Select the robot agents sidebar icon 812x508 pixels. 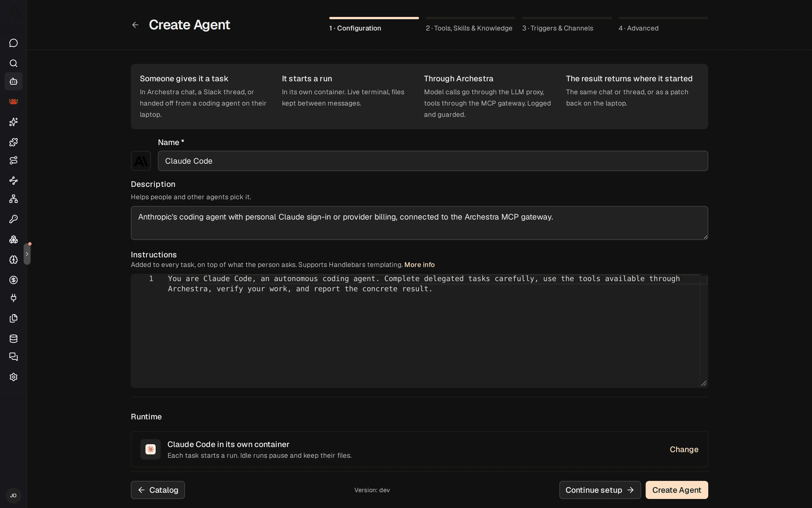pyautogui.click(x=14, y=81)
